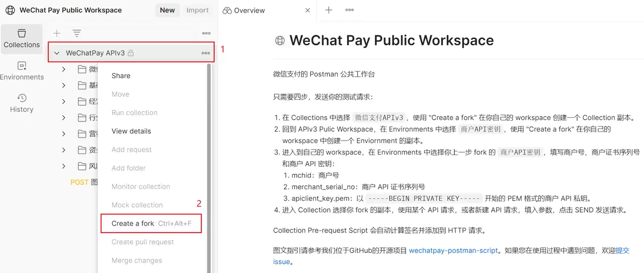The image size is (644, 273).
Task: Open a new tab with plus icon
Action: point(329,10)
